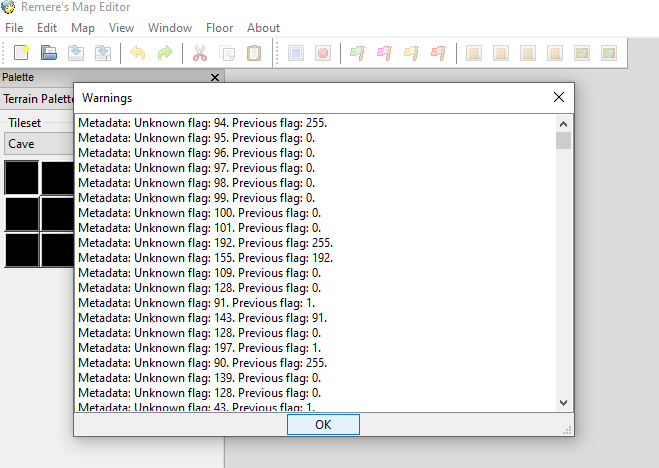659x468 pixels.
Task: Click the Tileset label
Action: pos(24,123)
